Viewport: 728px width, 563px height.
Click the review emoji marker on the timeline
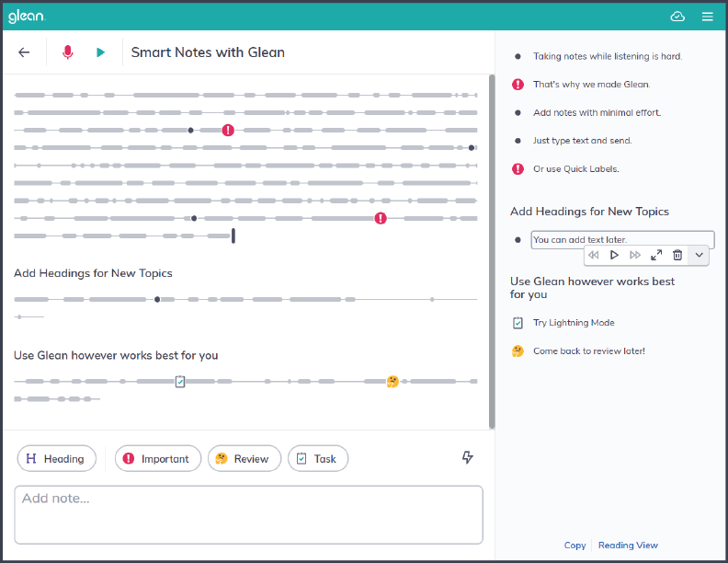tap(392, 382)
